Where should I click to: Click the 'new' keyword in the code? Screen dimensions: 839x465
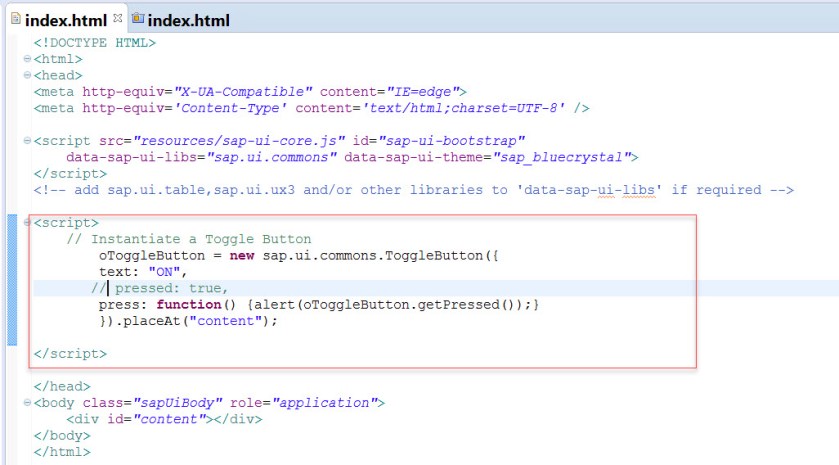click(242, 256)
